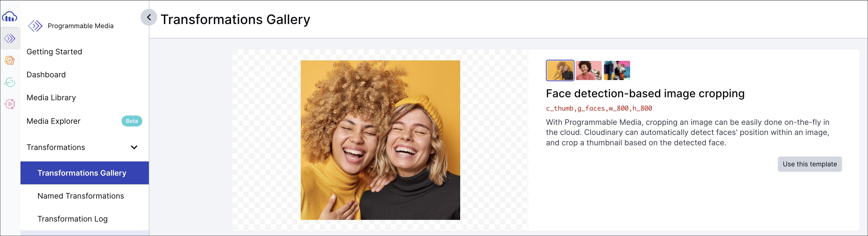Click the Use this template button
This screenshot has height=236, width=868.
click(x=810, y=164)
